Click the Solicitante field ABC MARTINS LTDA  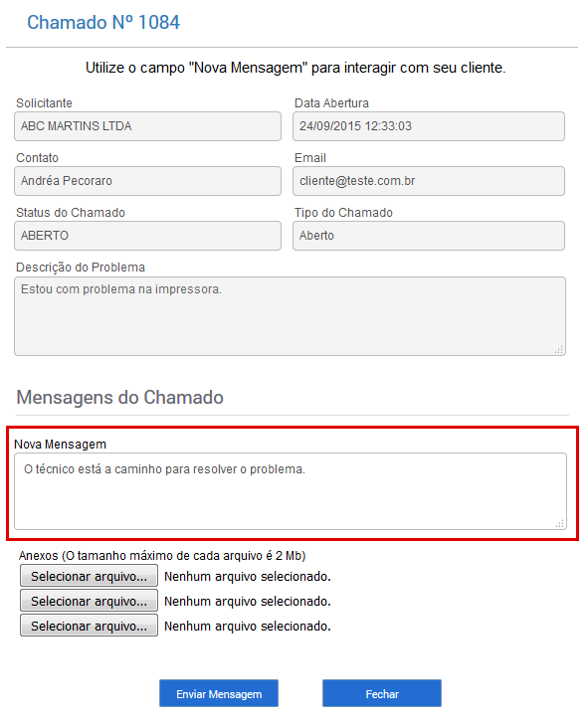[x=147, y=126]
